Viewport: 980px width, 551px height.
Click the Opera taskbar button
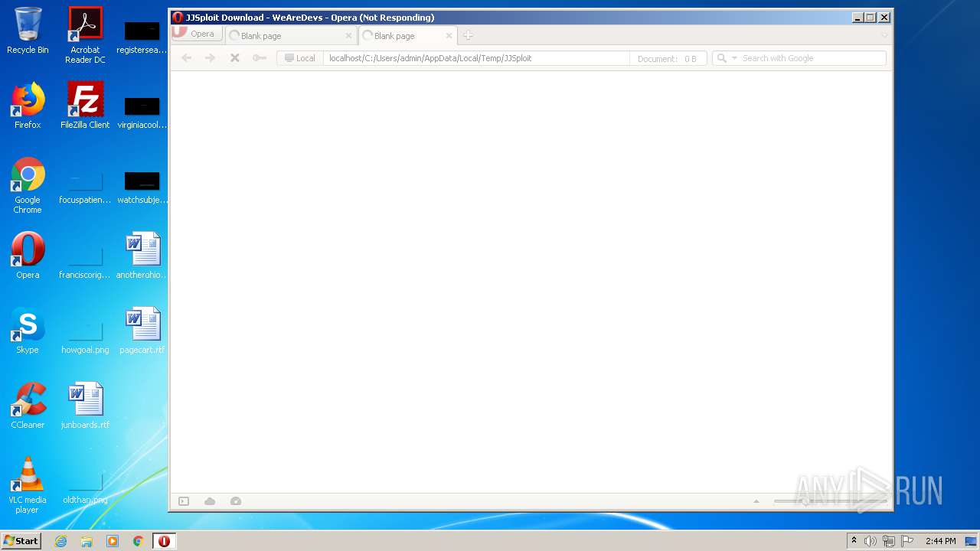(164, 541)
